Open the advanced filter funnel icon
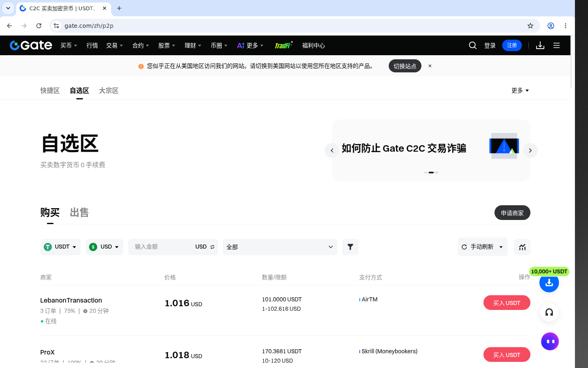 (350, 247)
